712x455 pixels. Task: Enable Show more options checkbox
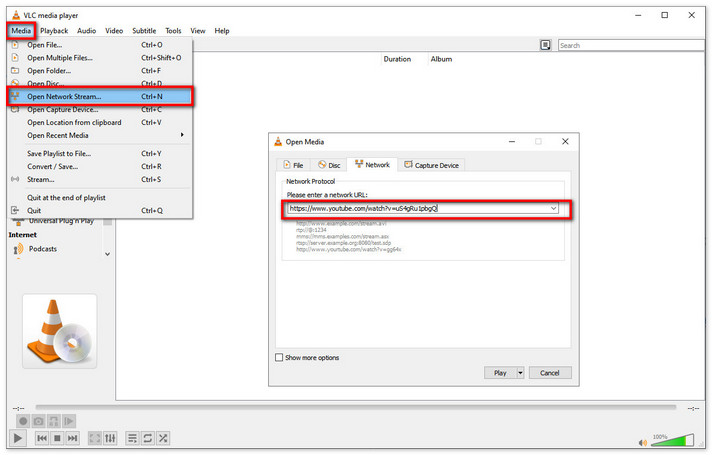[279, 358]
